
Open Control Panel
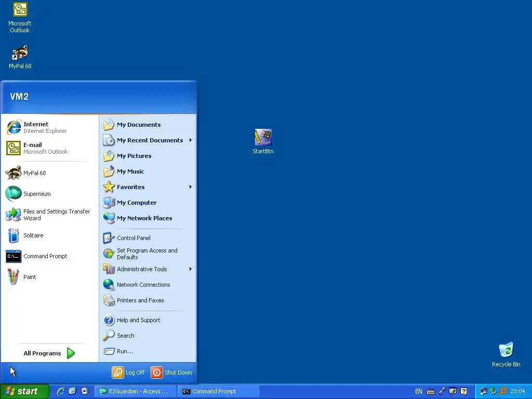(x=148, y=238)
